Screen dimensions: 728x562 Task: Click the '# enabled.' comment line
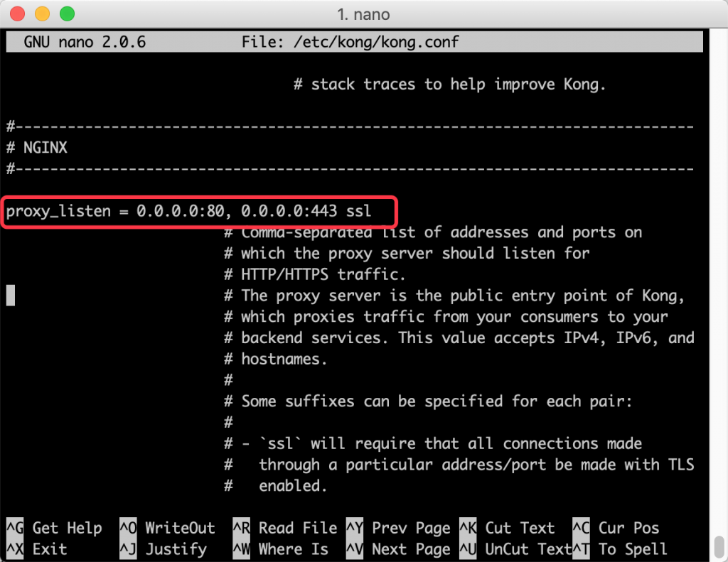coord(276,486)
